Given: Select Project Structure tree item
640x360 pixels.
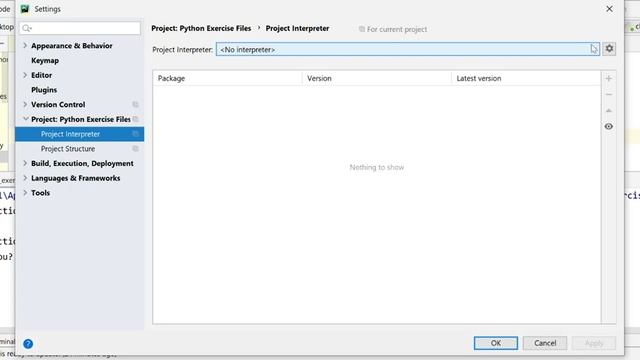Looking at the screenshot, I should coord(68,149).
